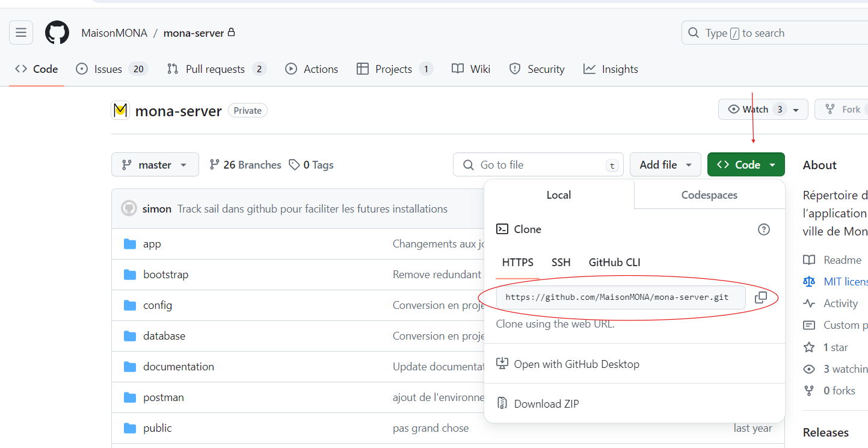The height and width of the screenshot is (448, 868).
Task: Expand the Watch dropdown arrow
Action: tap(796, 110)
